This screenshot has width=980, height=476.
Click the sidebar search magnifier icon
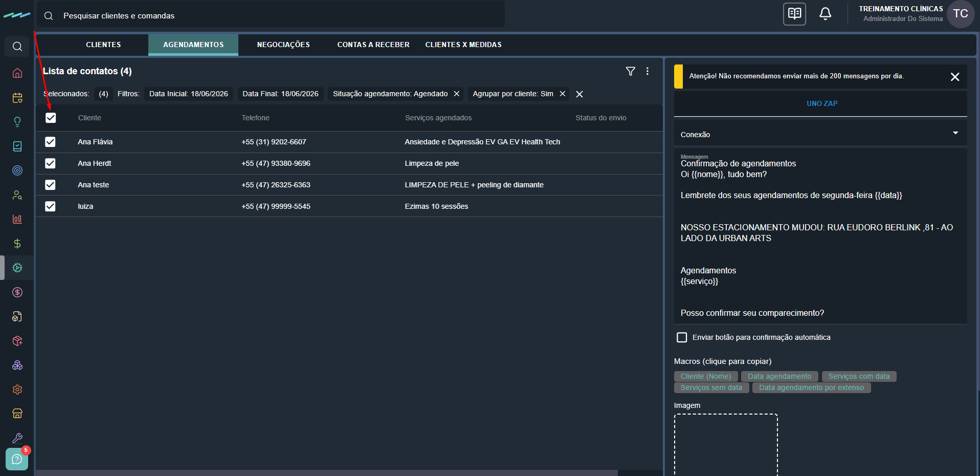pyautogui.click(x=17, y=47)
